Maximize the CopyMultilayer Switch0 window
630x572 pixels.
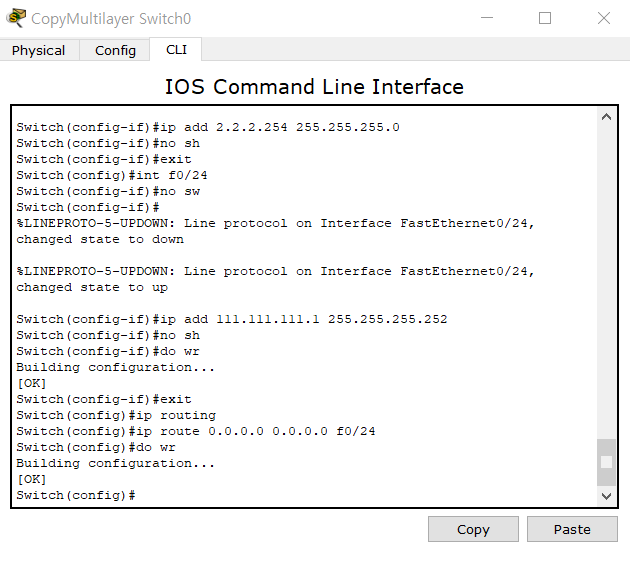click(x=545, y=18)
